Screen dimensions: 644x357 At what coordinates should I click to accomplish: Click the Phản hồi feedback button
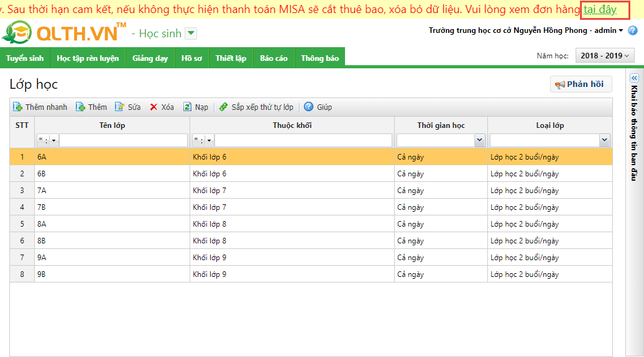coord(581,84)
